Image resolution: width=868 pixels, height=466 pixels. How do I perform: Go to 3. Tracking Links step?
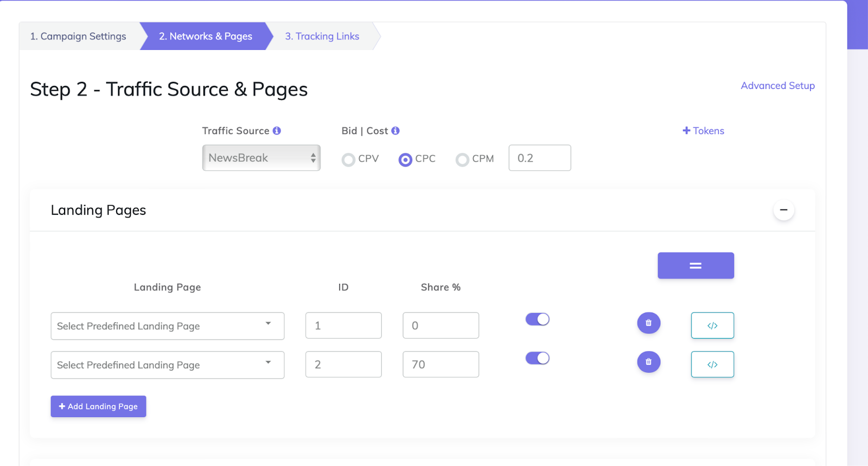[x=322, y=36]
